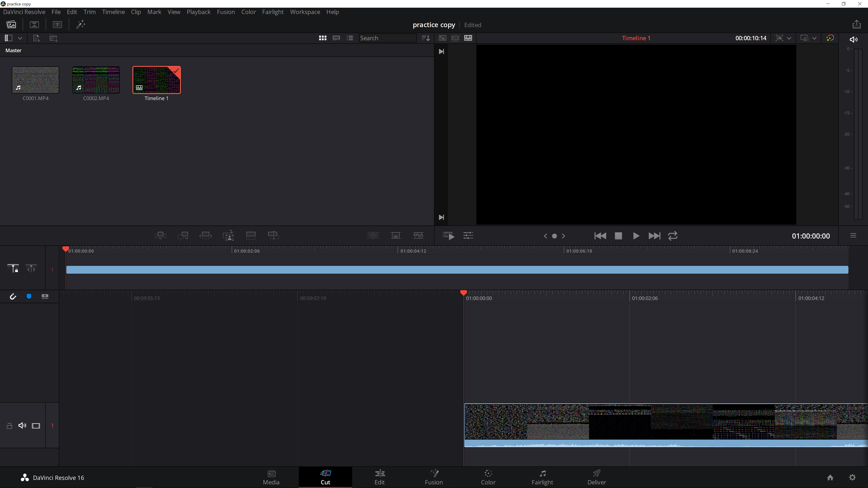The width and height of the screenshot is (868, 488).
Task: Click the Import Media Folder icon
Action: tap(54, 38)
